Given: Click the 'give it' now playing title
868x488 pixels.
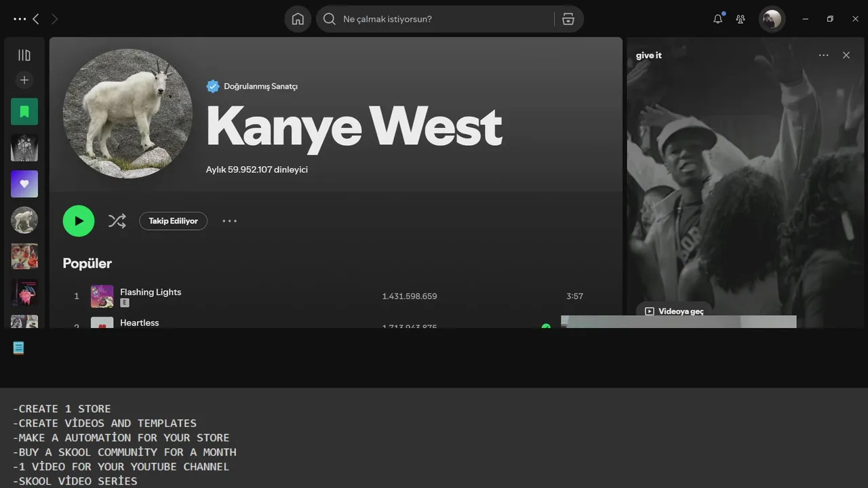Looking at the screenshot, I should (649, 56).
